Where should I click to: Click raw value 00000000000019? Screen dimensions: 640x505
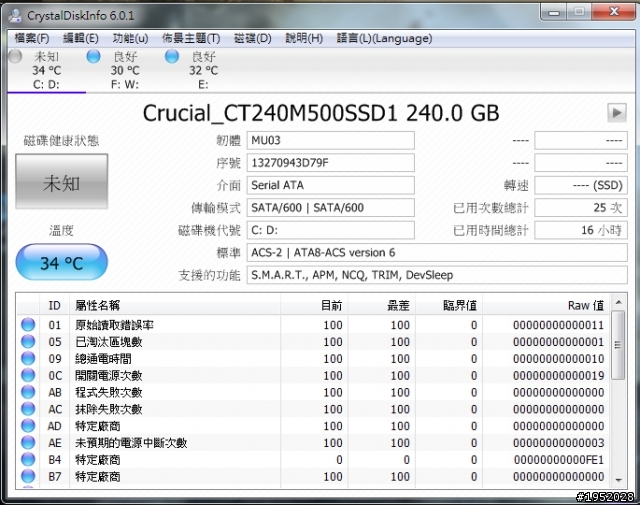coord(559,375)
